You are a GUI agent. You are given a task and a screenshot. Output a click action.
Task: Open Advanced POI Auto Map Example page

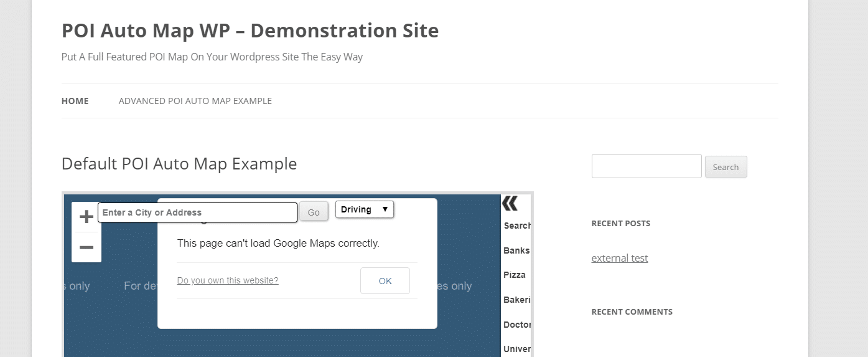point(195,101)
